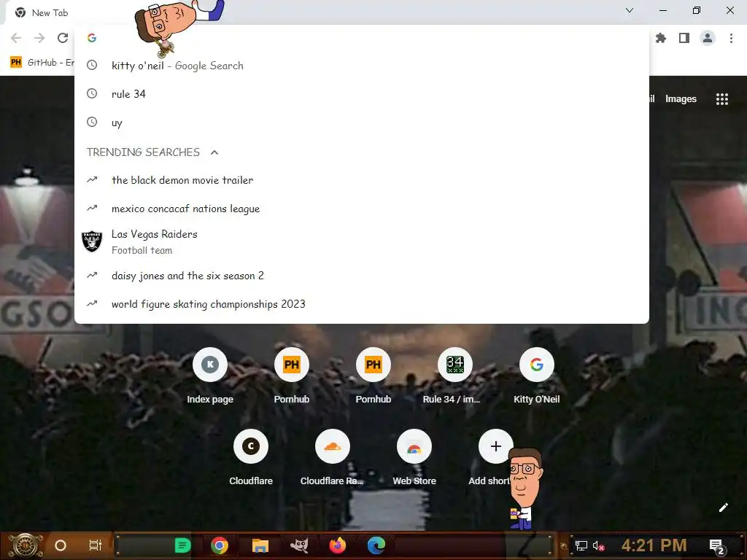Select "daisy jones and the six season 2"

coord(362,276)
